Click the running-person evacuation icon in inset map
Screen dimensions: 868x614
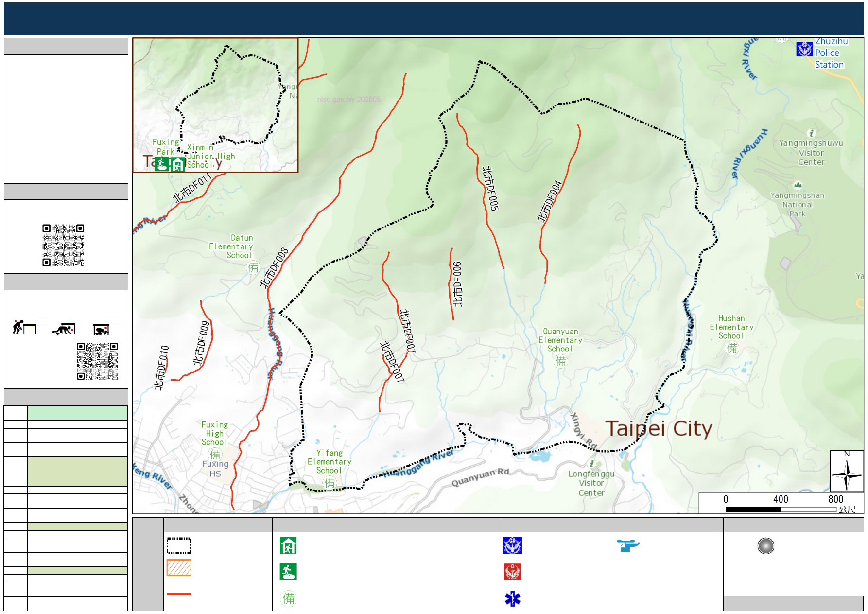click(162, 164)
